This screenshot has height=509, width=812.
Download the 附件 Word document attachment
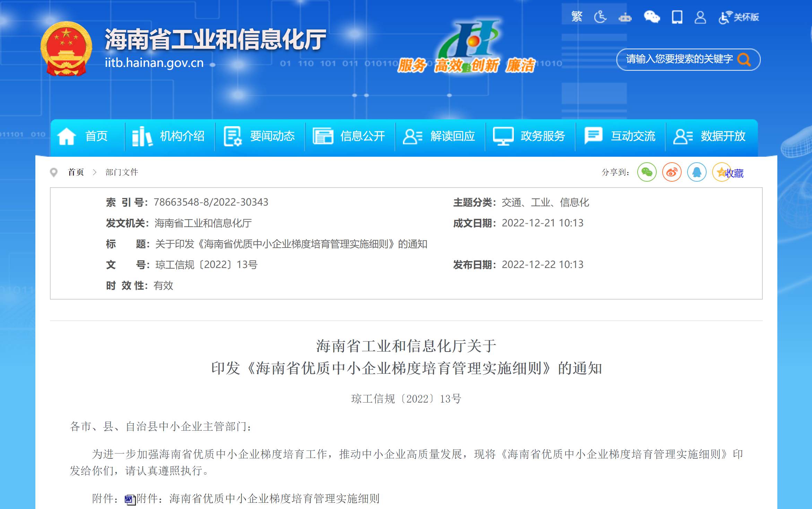(258, 499)
